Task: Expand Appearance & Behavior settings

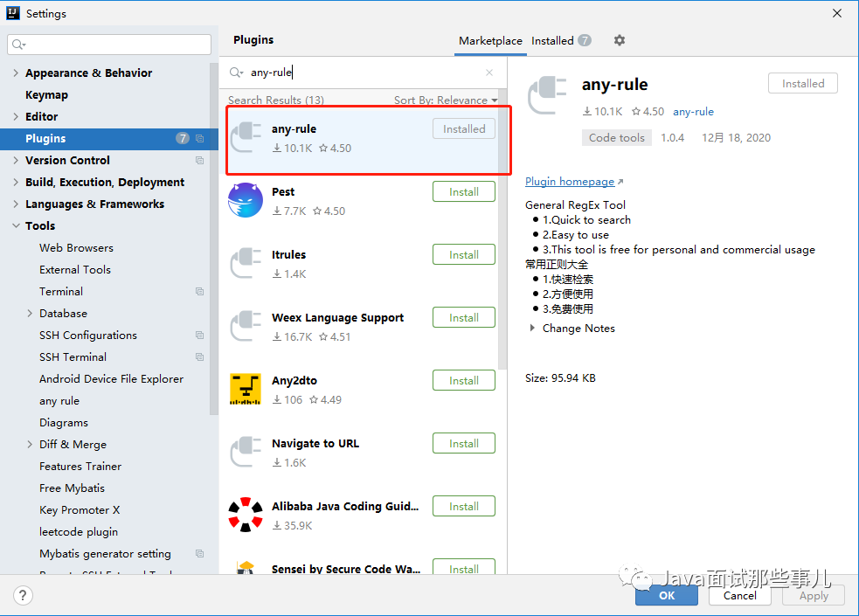Action: point(16,73)
